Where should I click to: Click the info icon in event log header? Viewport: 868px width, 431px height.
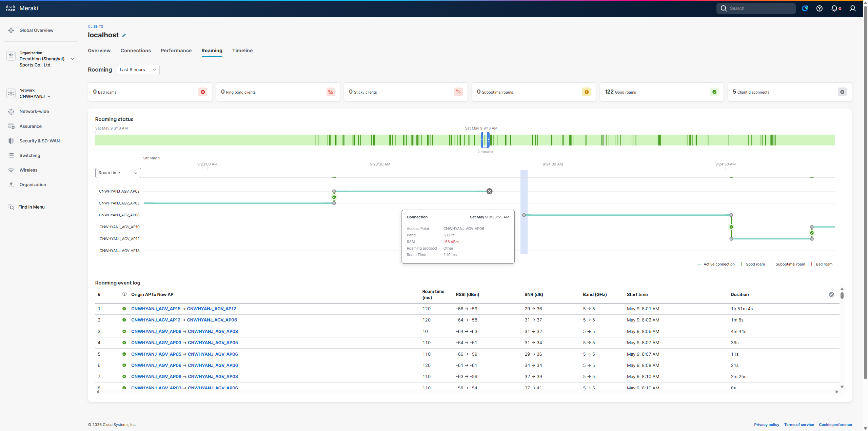(124, 294)
